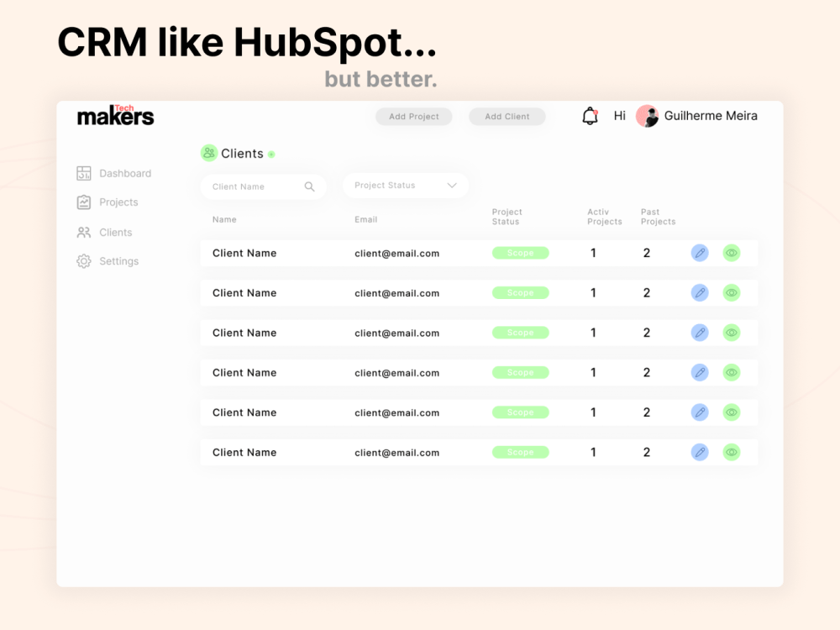Click the blue edit pencil on the first row
Screen dimensions: 840x630
pyautogui.click(x=700, y=252)
